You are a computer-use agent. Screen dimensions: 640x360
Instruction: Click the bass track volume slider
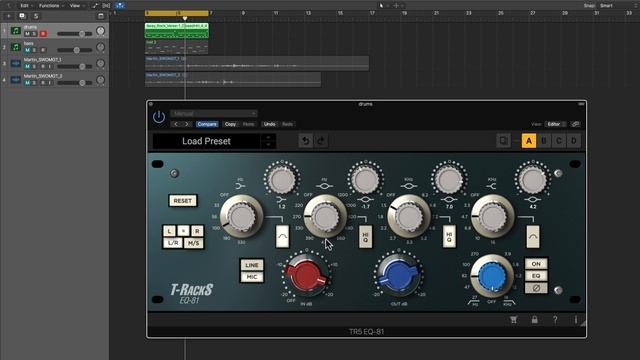[74, 50]
